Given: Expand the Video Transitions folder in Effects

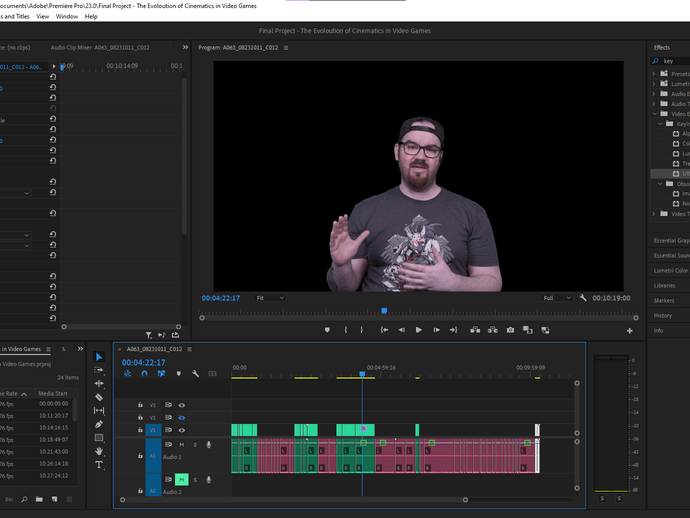Looking at the screenshot, I should click(656, 214).
